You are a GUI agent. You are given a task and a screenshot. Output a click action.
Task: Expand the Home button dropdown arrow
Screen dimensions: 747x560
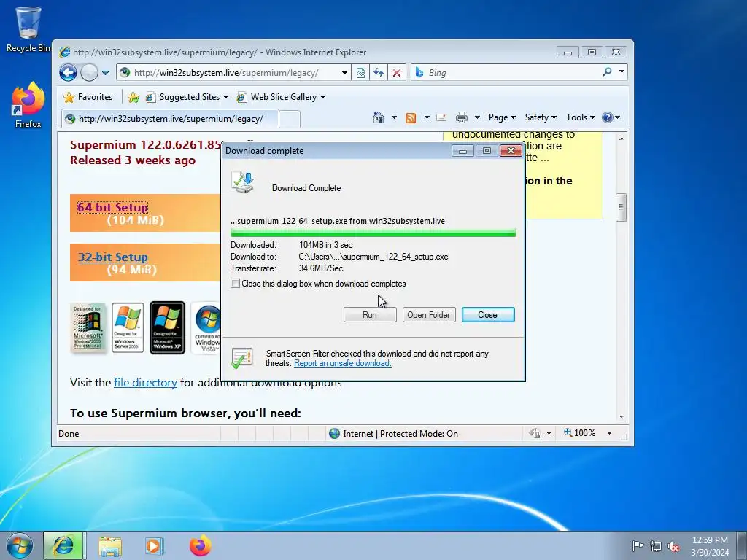[x=394, y=117]
